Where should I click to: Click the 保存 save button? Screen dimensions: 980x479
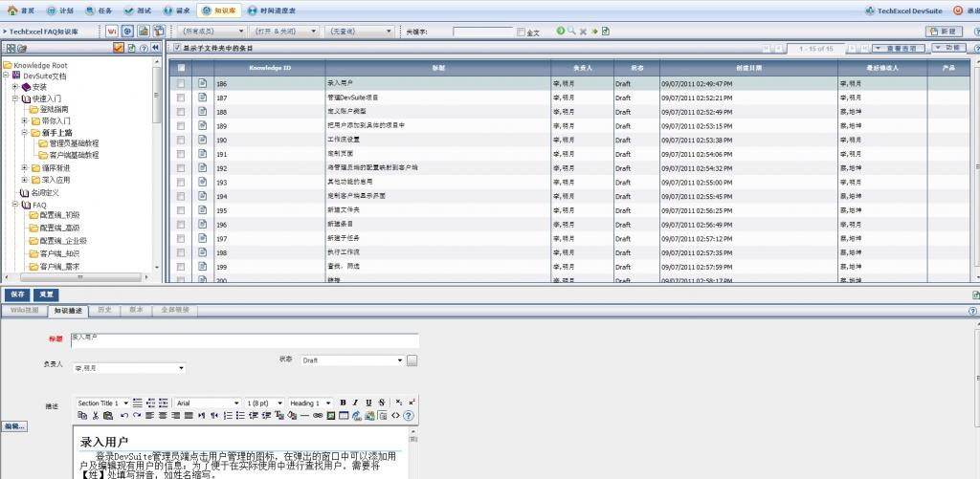[16, 294]
